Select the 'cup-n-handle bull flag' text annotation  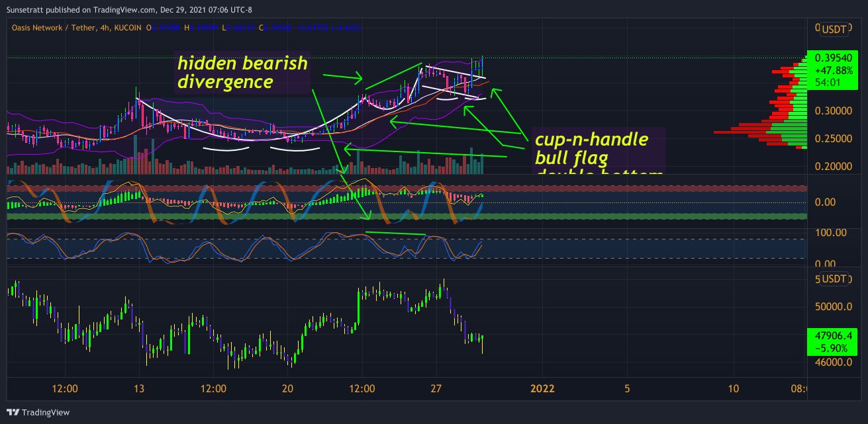tap(591, 149)
